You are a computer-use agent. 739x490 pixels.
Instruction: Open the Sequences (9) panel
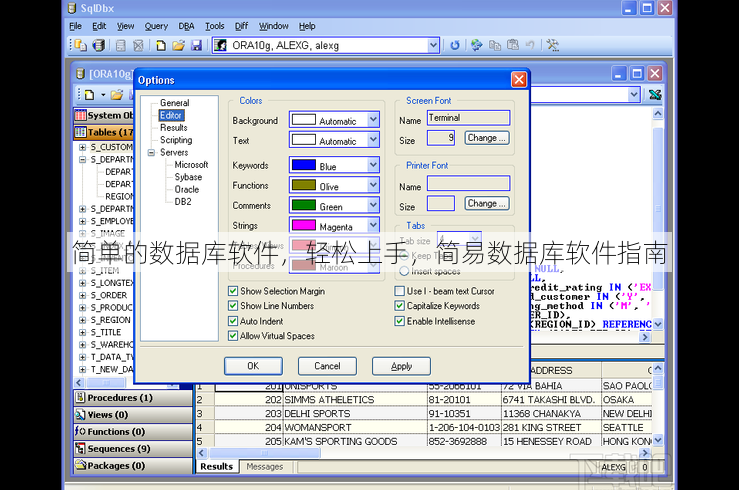[x=132, y=449]
